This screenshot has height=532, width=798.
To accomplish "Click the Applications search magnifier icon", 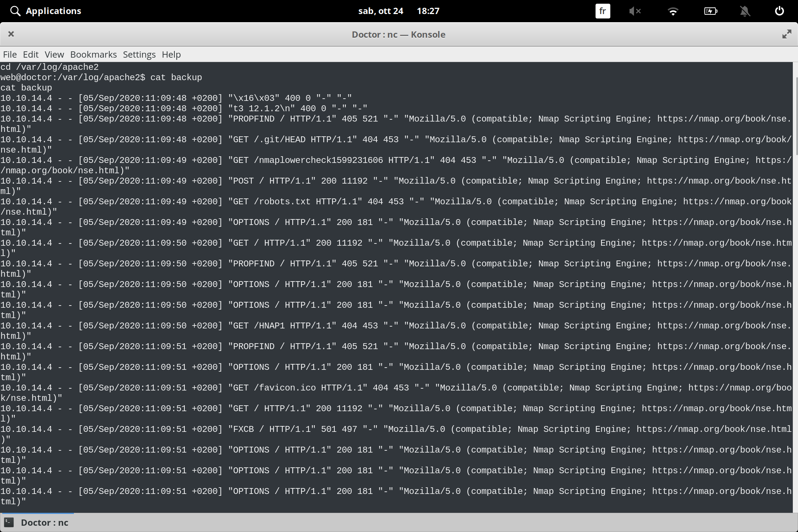I will tap(15, 11).
